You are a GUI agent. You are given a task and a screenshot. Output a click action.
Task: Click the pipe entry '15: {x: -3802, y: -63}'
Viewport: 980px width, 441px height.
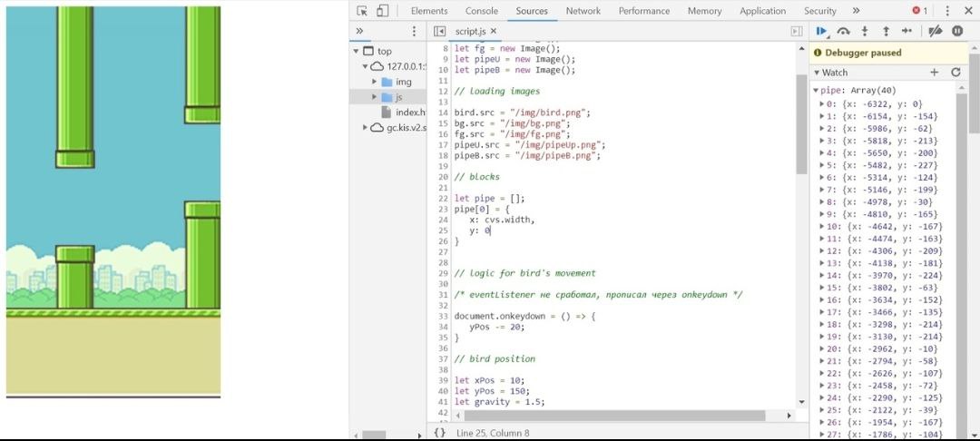(x=882, y=288)
